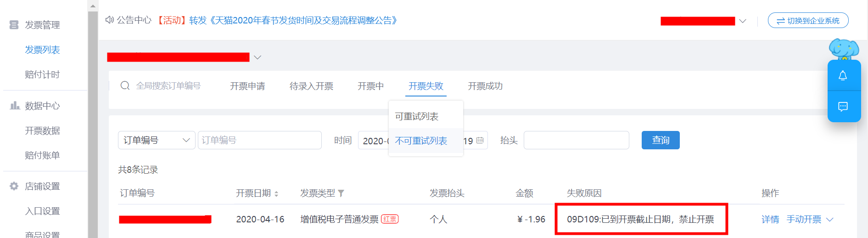Screen dimensions: 868x238
Task: Click the 查询 button
Action: point(661,140)
